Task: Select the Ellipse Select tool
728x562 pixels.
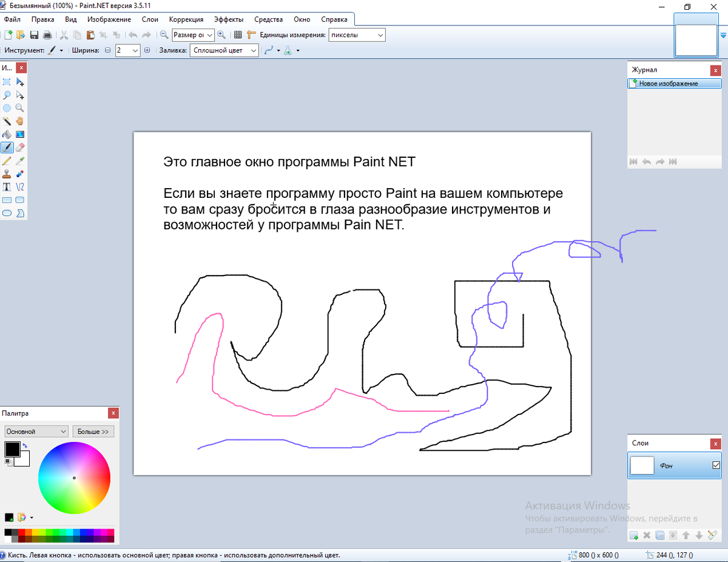Action: [x=7, y=108]
